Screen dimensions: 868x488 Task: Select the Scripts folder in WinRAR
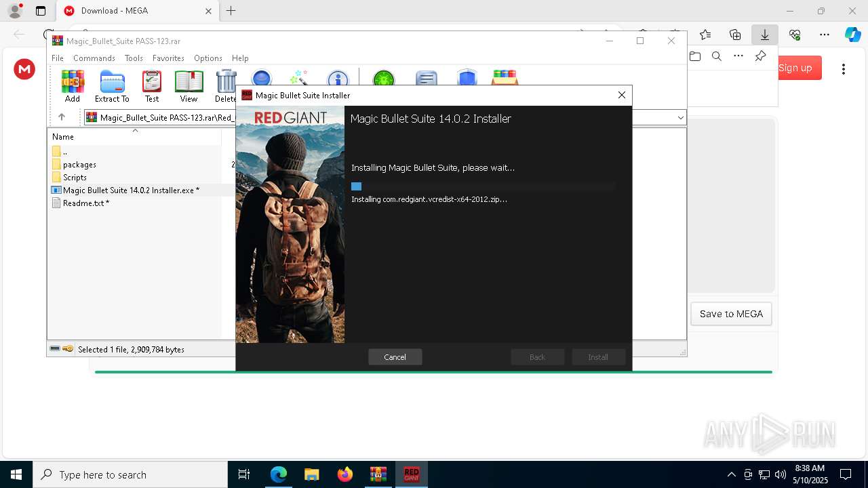coord(75,178)
